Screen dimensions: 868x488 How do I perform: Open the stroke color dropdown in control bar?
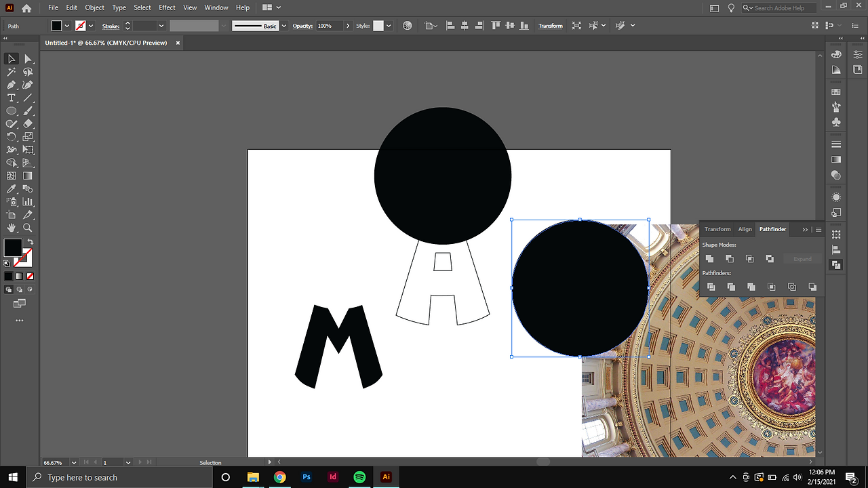point(91,26)
